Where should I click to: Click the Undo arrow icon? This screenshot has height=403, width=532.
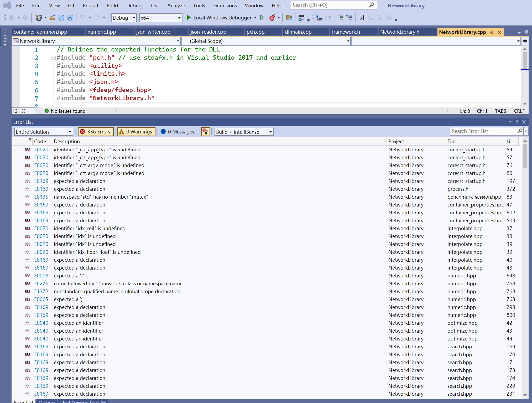[83, 18]
